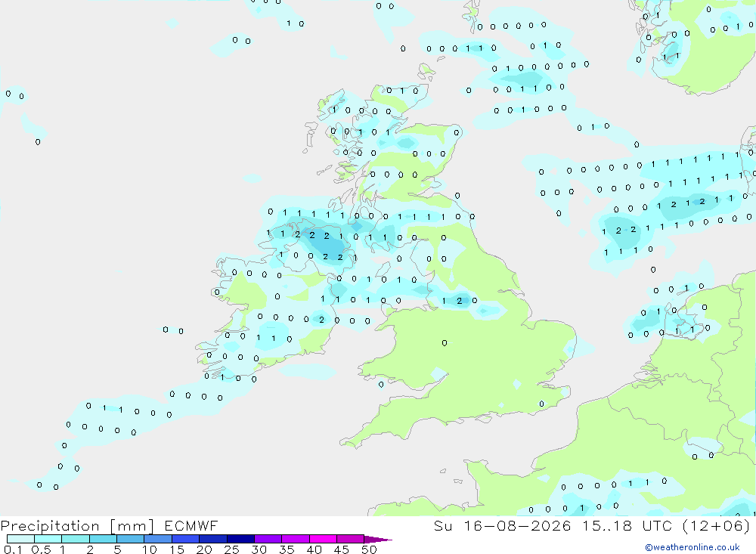
Task: Pick the 40–45 mm magenta legend swatch
Action: point(323,539)
